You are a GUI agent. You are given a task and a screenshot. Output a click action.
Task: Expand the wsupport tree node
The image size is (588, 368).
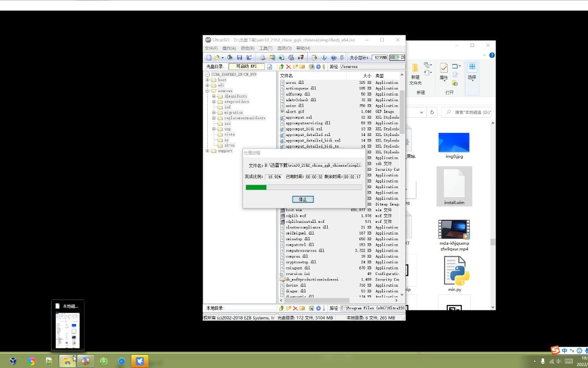(207, 150)
